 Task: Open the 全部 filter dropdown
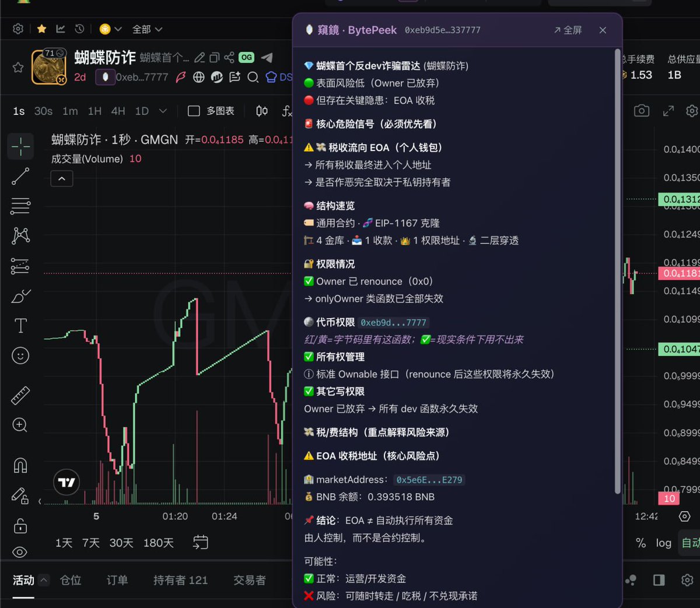[x=147, y=29]
